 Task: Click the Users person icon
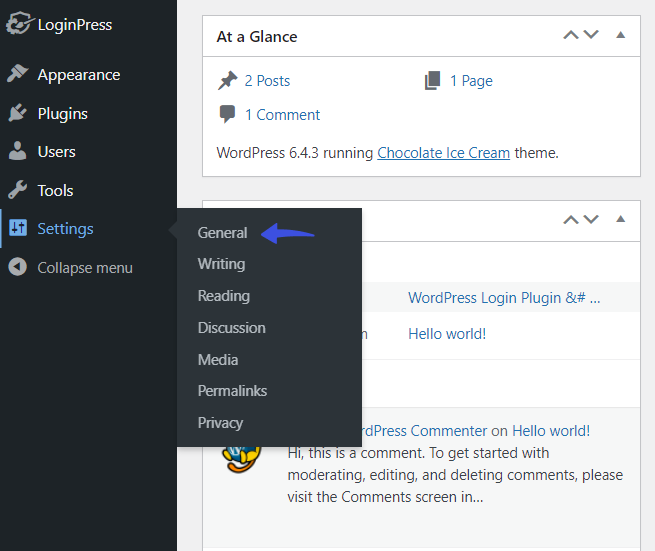[18, 151]
